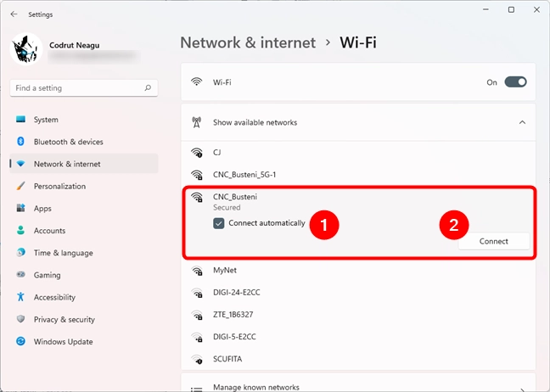Turn off the Wi-Fi toggle switch
This screenshot has width=550, height=392.
point(515,82)
